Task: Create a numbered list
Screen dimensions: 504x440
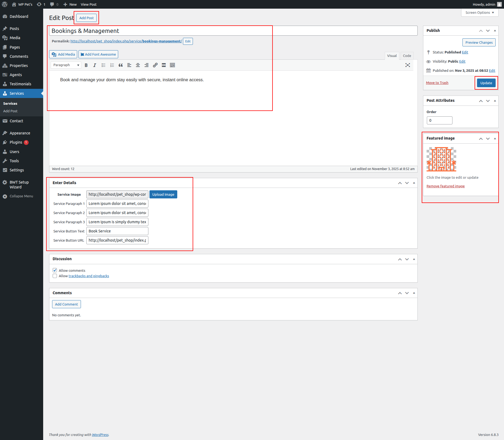Action: tap(112, 65)
